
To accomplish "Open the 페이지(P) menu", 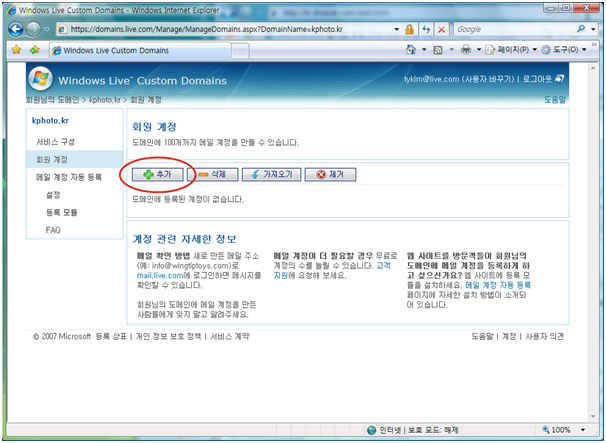I will [x=511, y=49].
